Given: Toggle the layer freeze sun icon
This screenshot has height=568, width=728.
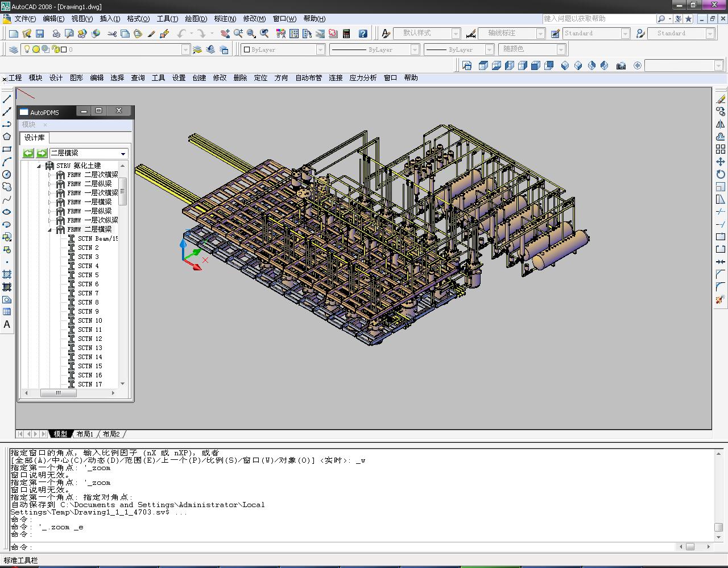Looking at the screenshot, I should pyautogui.click(x=36, y=50).
